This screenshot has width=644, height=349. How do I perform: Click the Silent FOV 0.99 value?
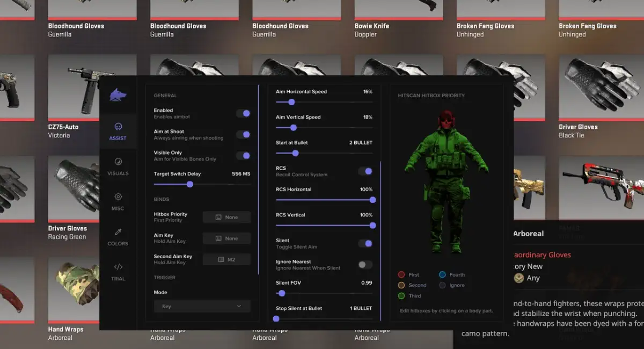[367, 283]
